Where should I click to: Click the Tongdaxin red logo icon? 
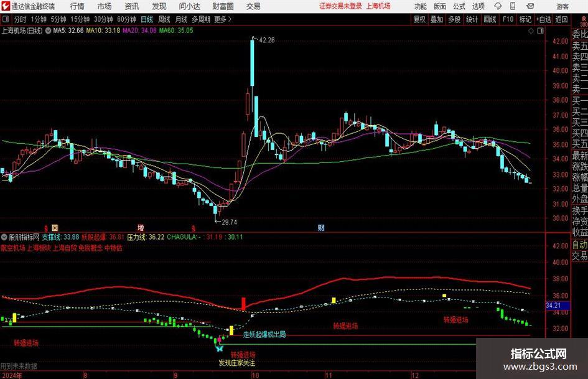click(5, 6)
